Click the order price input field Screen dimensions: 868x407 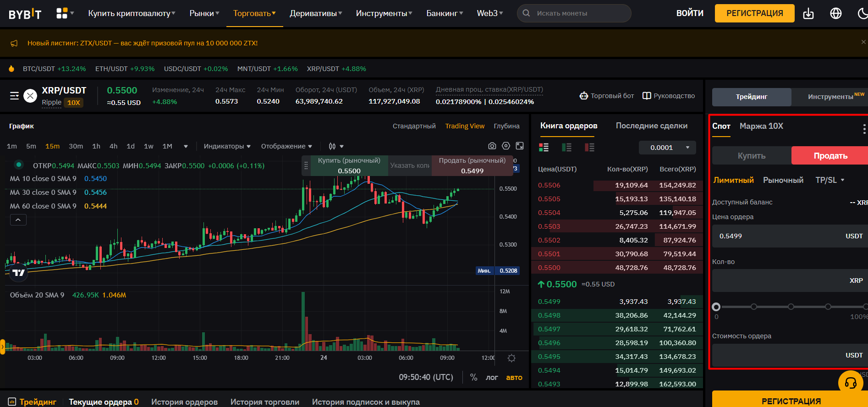click(x=779, y=236)
